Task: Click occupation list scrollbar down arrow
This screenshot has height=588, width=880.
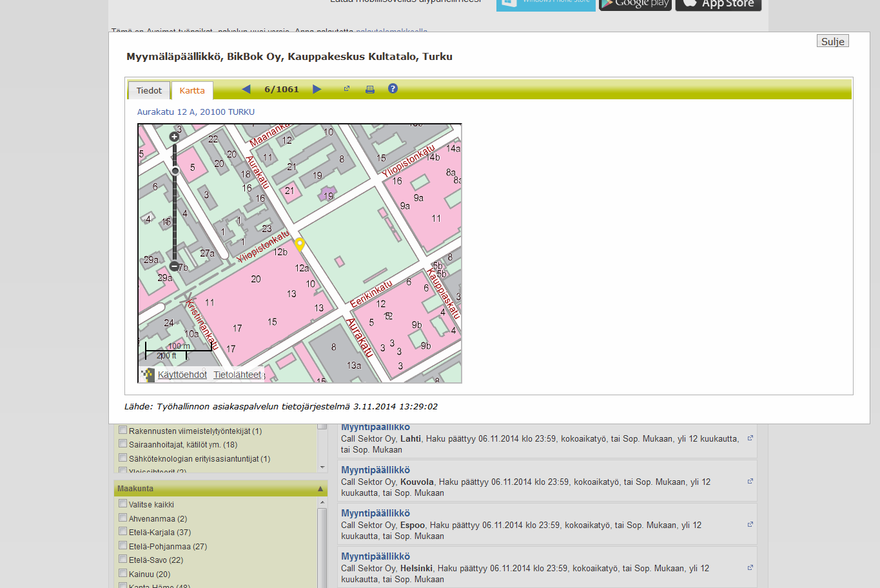Action: (322, 467)
